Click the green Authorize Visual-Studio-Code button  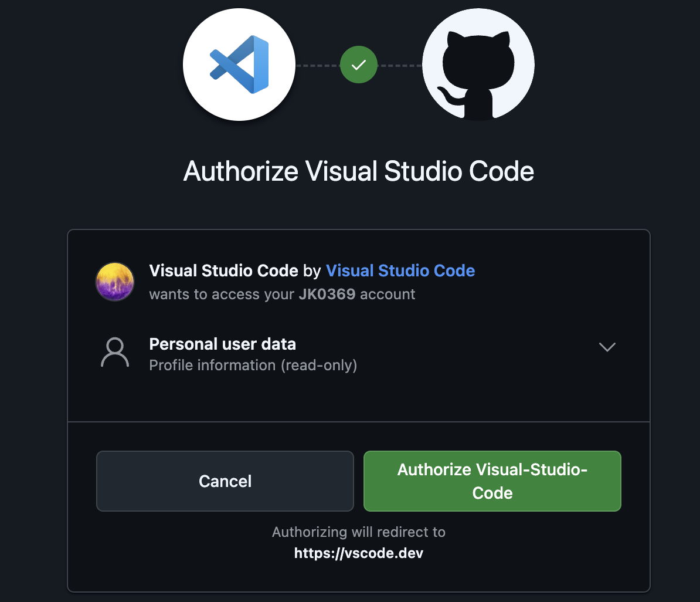(x=492, y=481)
